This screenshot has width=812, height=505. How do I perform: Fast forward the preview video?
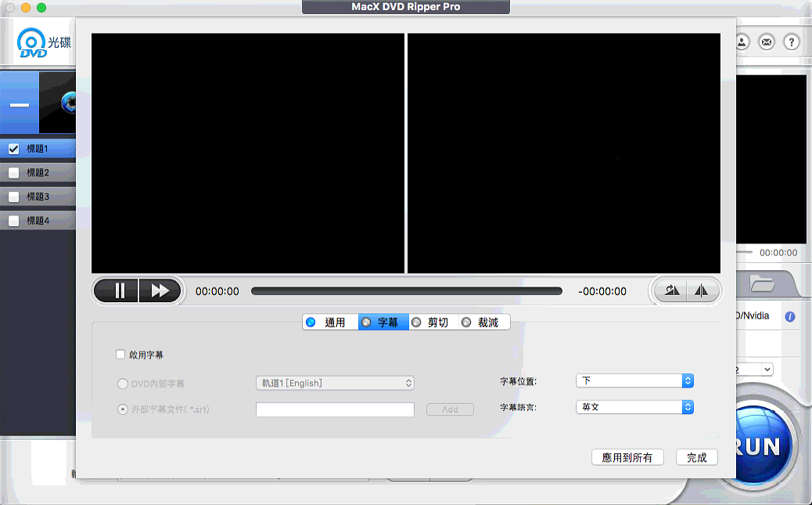point(160,291)
